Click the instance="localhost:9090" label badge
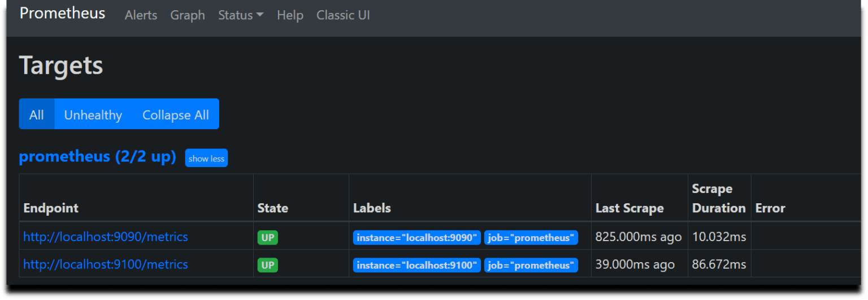Viewport: 868px width, 300px height. (x=417, y=238)
